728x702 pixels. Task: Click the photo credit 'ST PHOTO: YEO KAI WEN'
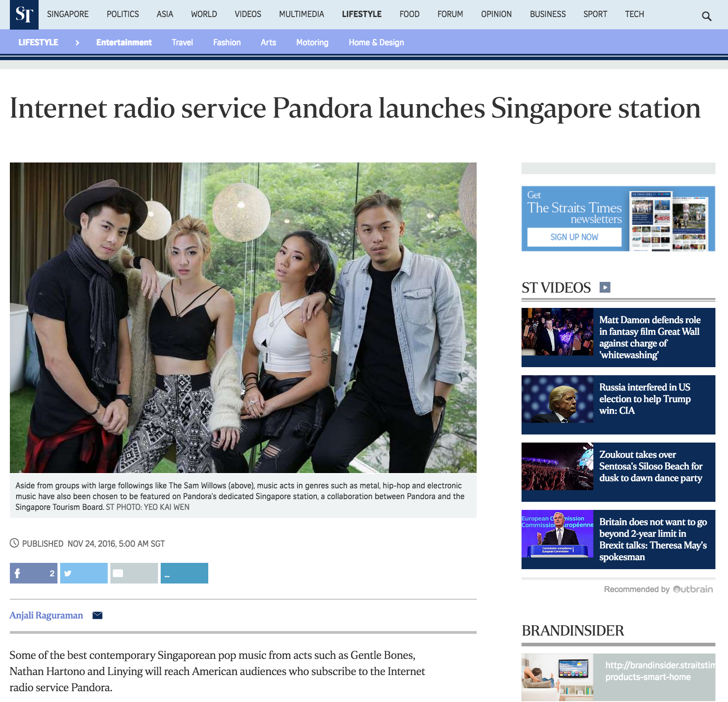(148, 507)
